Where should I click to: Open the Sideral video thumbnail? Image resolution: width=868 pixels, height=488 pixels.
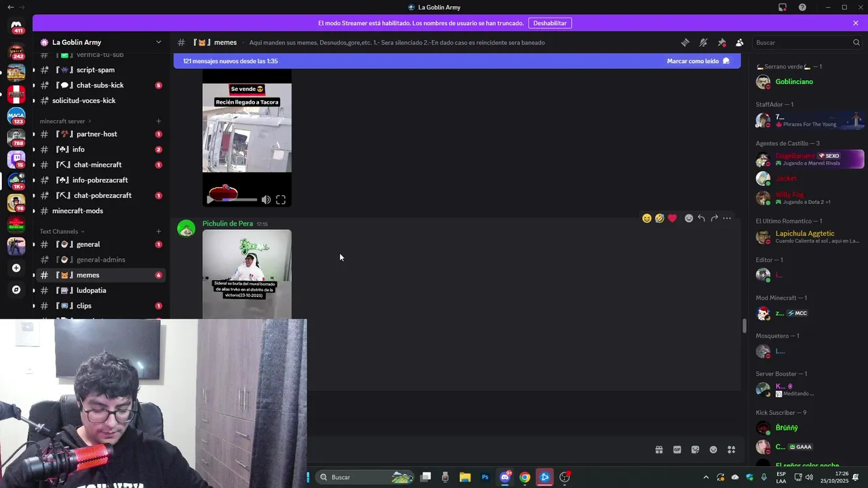pyautogui.click(x=247, y=274)
